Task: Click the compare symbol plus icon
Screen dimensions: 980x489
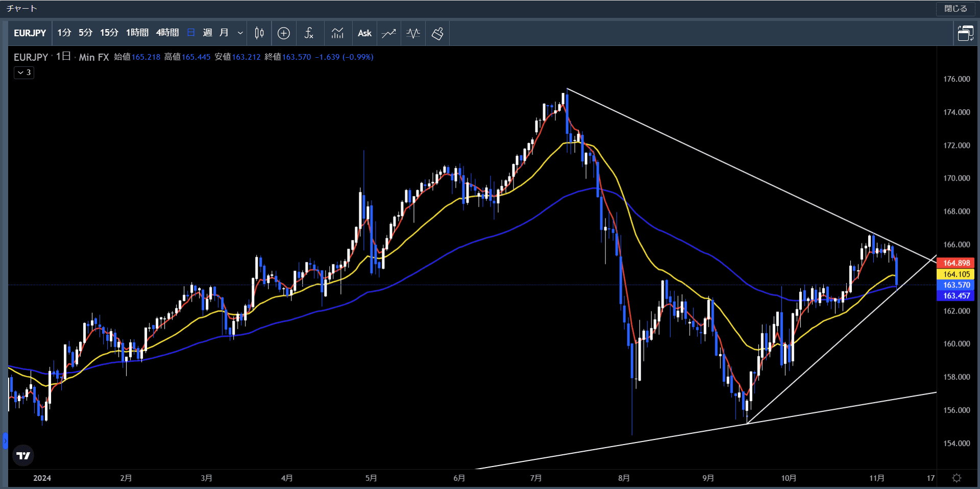Action: (x=284, y=33)
